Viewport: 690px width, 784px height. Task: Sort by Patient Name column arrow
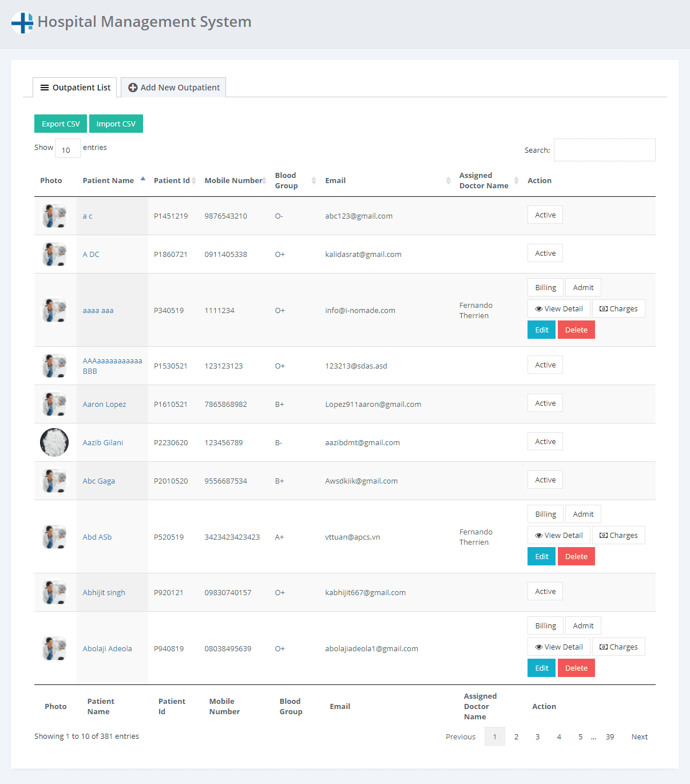click(x=143, y=180)
